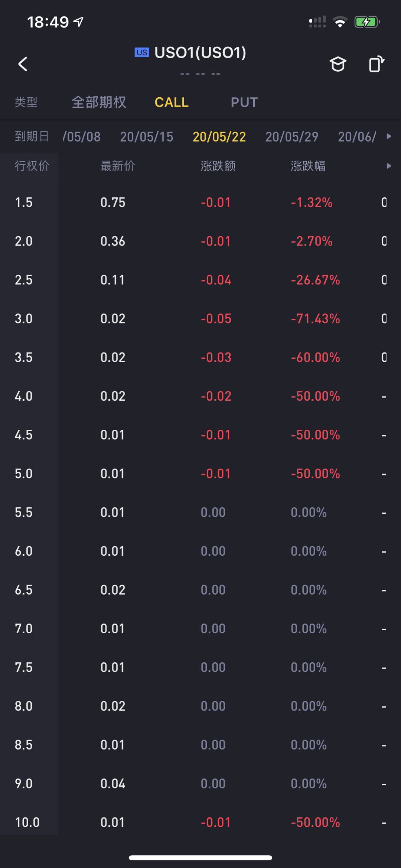Tap the US market badge icon
Screen dimensions: 401x868
(141, 52)
